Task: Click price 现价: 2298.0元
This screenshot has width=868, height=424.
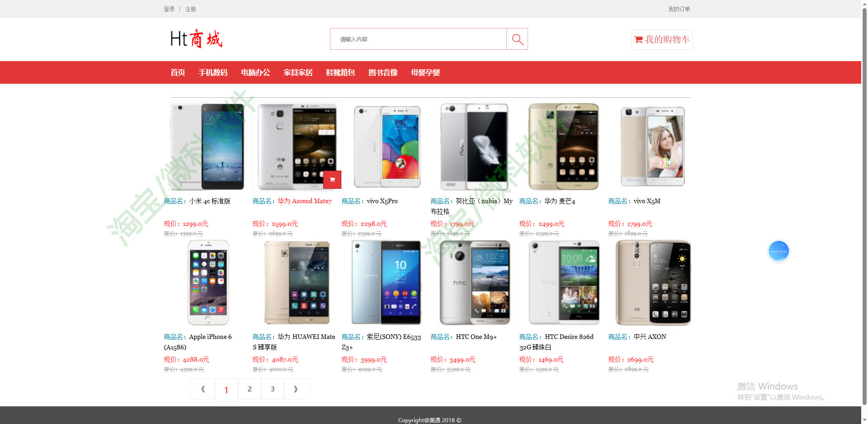Action: (x=364, y=224)
